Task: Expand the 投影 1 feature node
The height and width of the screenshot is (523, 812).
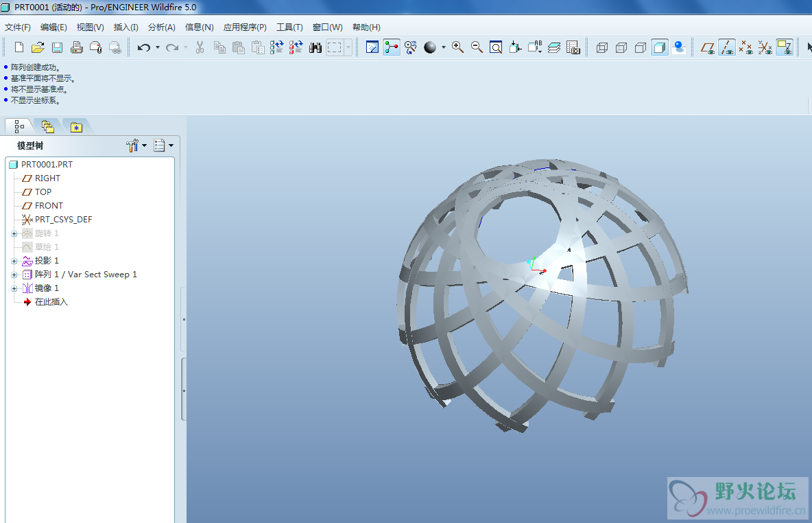Action: coord(14,261)
